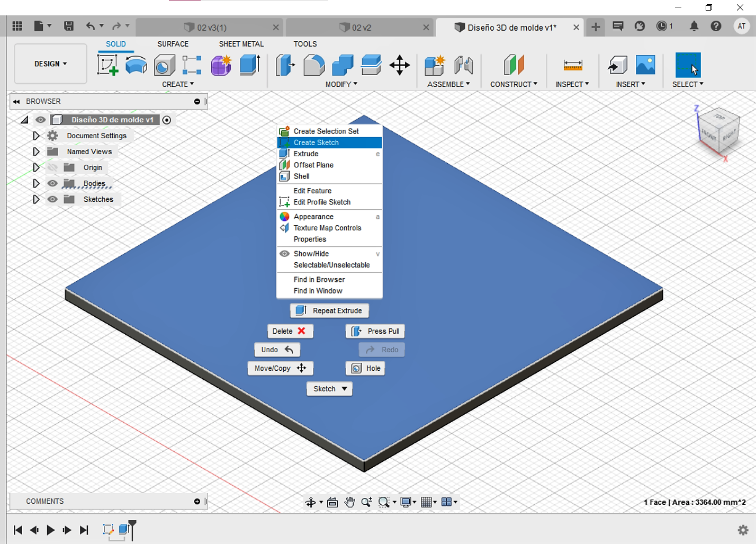Open the Sketch marking menu dropdown
756x544 pixels.
coord(330,389)
